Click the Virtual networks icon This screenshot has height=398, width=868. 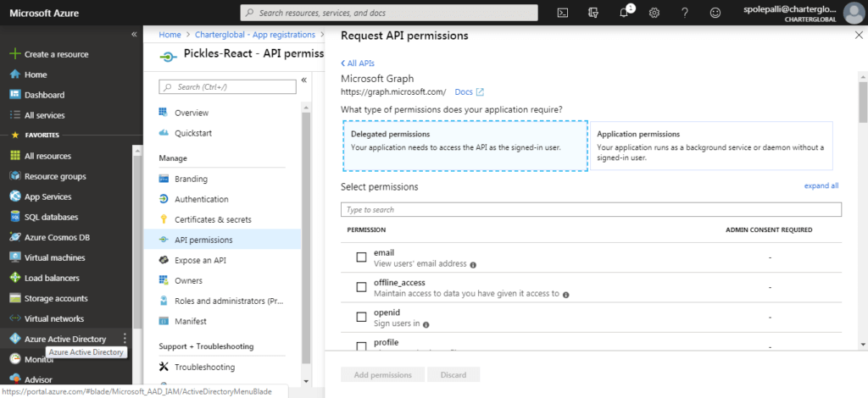coord(15,318)
